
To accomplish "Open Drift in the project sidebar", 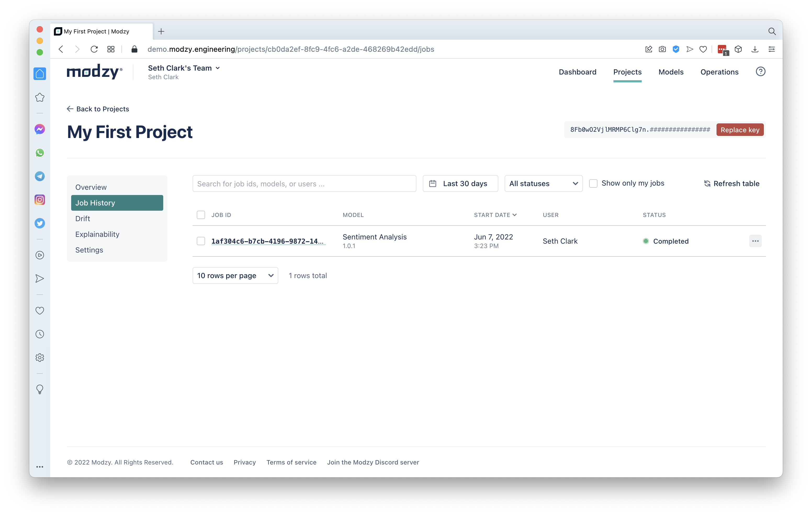I will point(83,219).
